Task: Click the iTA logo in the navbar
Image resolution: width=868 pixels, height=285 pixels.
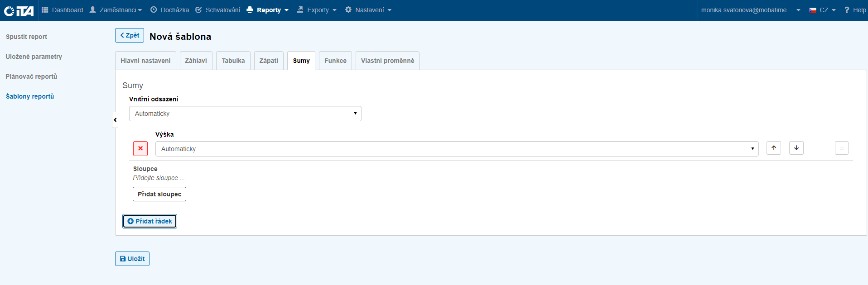Action: tap(19, 10)
